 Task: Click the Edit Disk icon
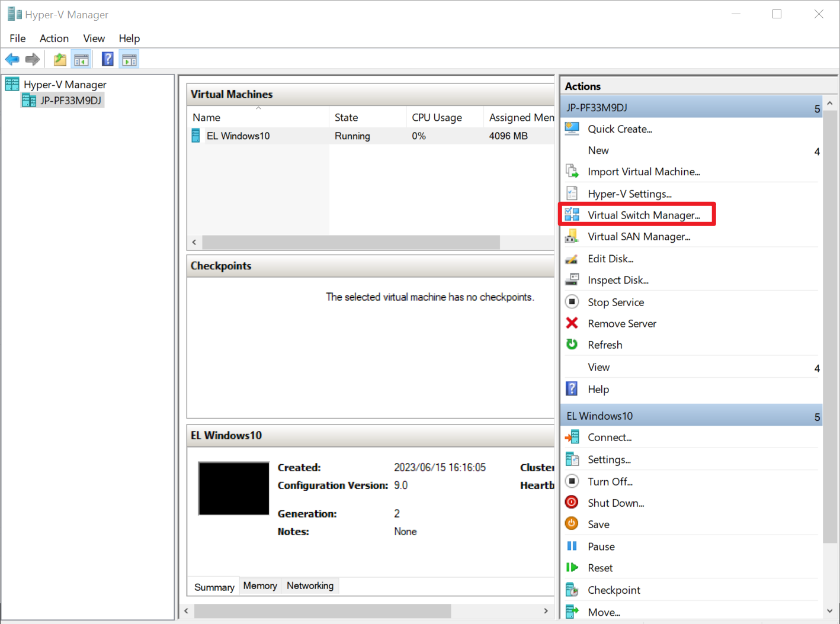click(x=572, y=259)
